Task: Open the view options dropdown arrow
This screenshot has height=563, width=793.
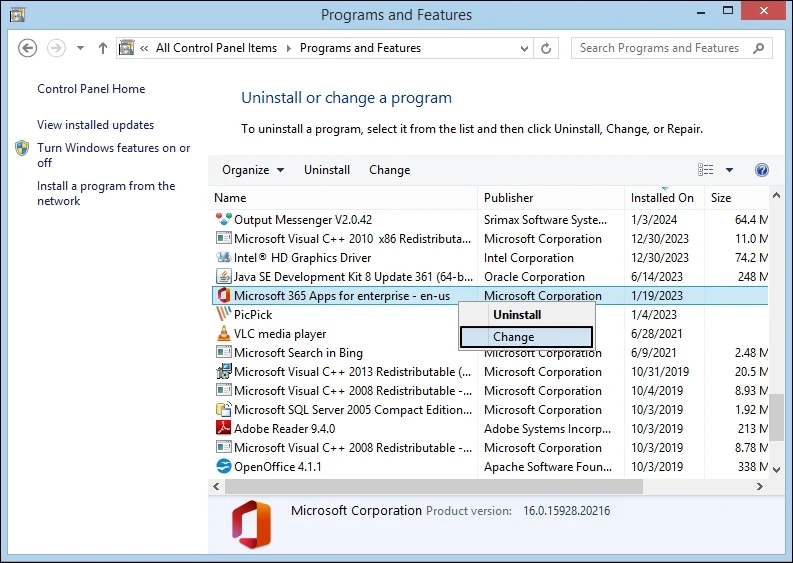Action: (729, 170)
